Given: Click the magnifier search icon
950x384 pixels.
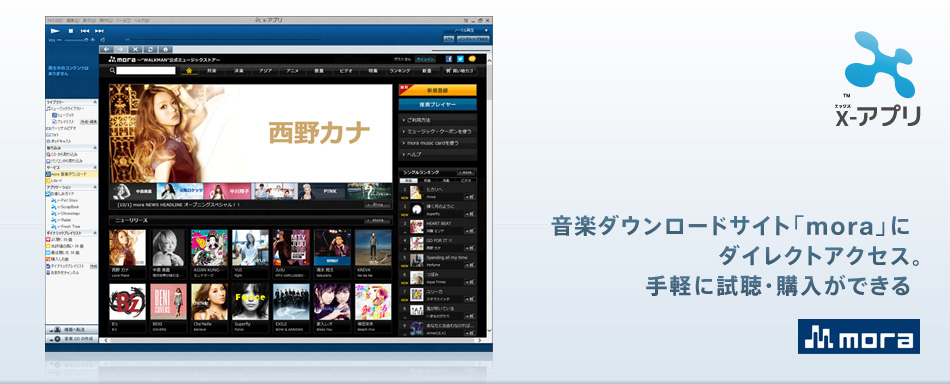Looking at the screenshot, I should pyautogui.click(x=113, y=71).
